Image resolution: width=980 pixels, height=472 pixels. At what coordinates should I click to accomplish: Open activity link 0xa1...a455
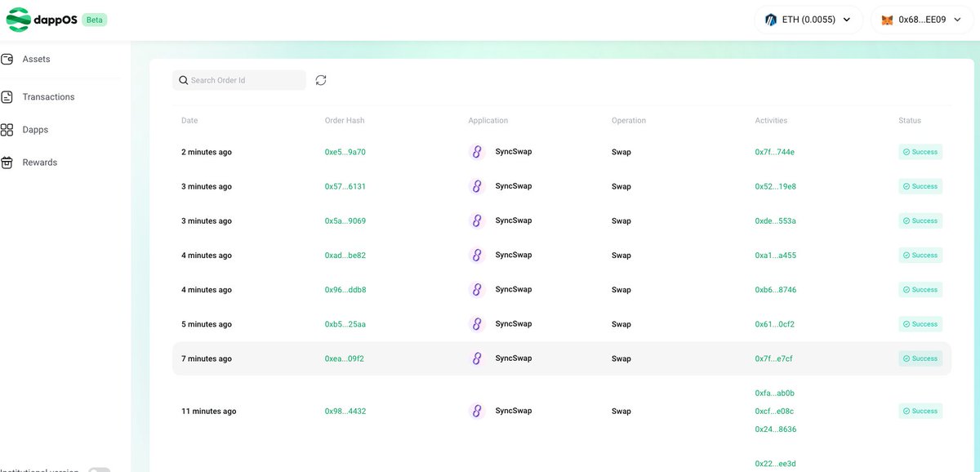[x=776, y=255]
